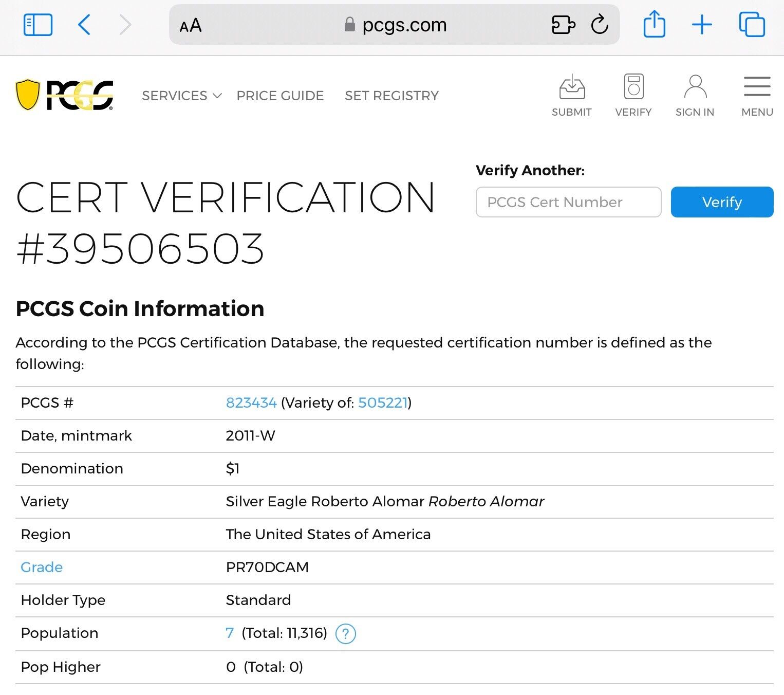Image resolution: width=784 pixels, height=695 pixels.
Task: Click the Grade link label
Action: click(42, 567)
